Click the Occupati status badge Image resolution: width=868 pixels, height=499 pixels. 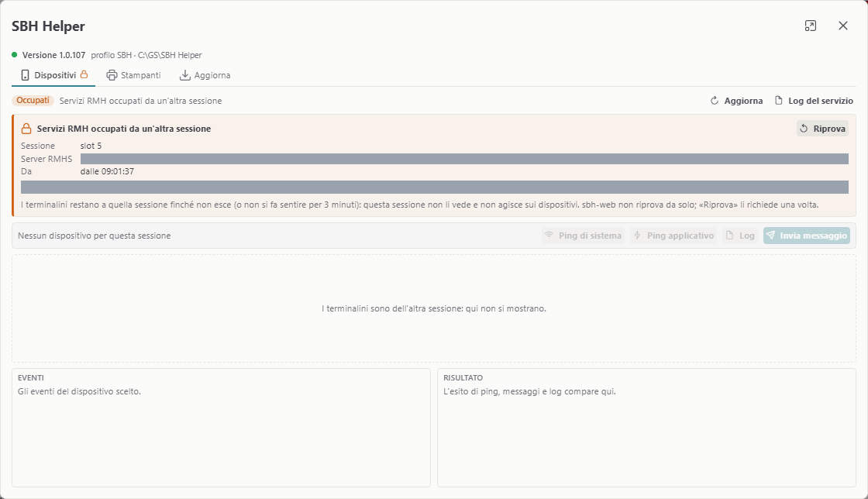(33, 101)
